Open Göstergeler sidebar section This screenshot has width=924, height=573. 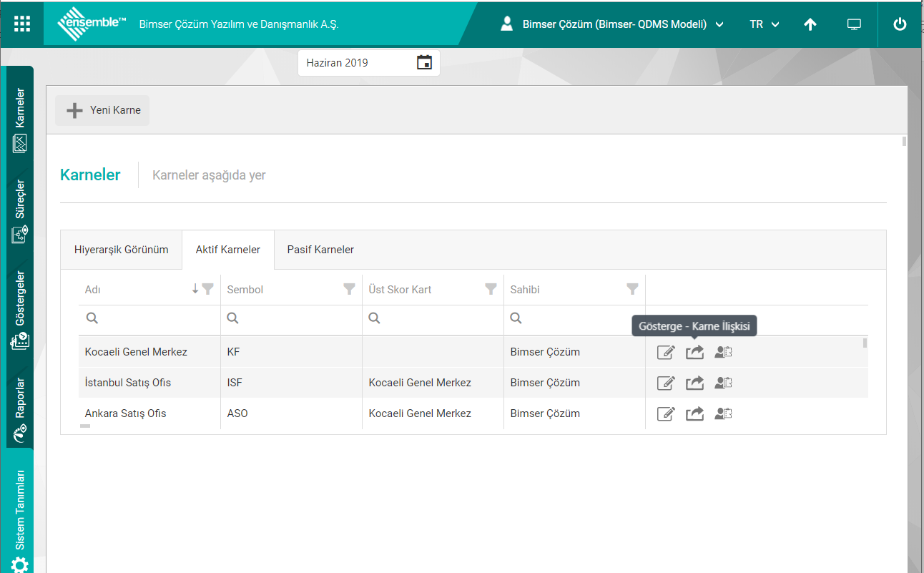coord(20,309)
